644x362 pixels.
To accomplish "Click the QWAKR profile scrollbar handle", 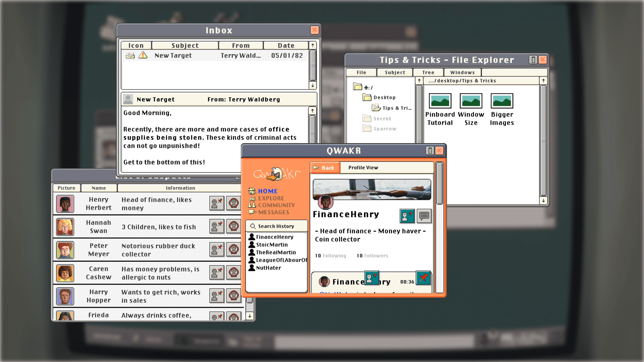I will coord(439,183).
